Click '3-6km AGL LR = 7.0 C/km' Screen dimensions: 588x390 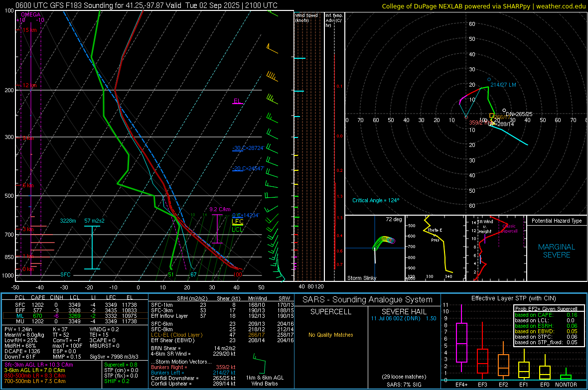tap(34, 370)
